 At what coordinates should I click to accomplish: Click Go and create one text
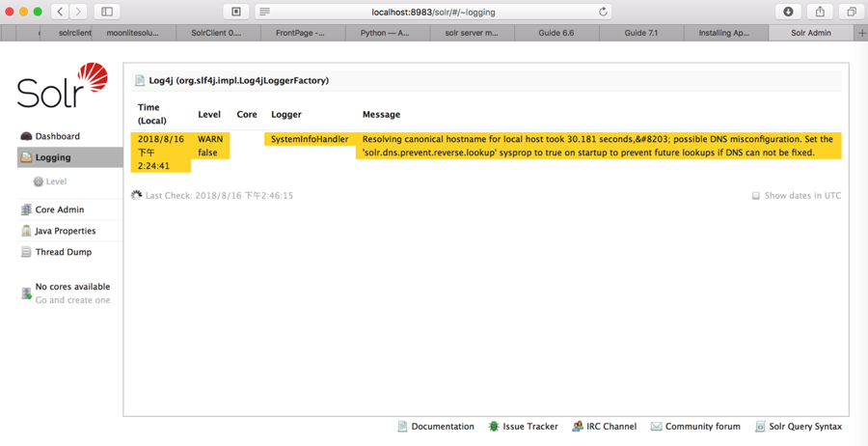pyautogui.click(x=72, y=300)
